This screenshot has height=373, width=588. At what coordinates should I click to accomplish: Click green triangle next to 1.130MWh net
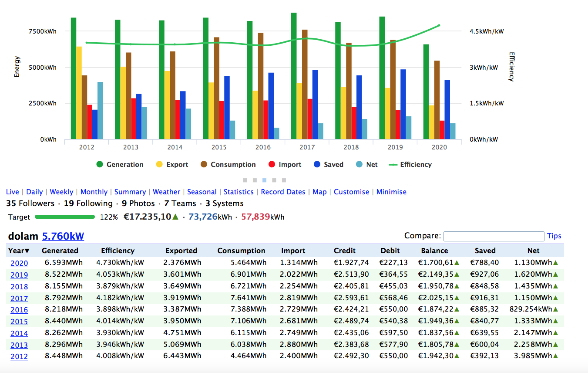click(555, 263)
